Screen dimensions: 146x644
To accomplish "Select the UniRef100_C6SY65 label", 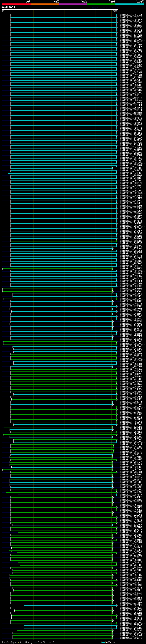I will 131,58.
